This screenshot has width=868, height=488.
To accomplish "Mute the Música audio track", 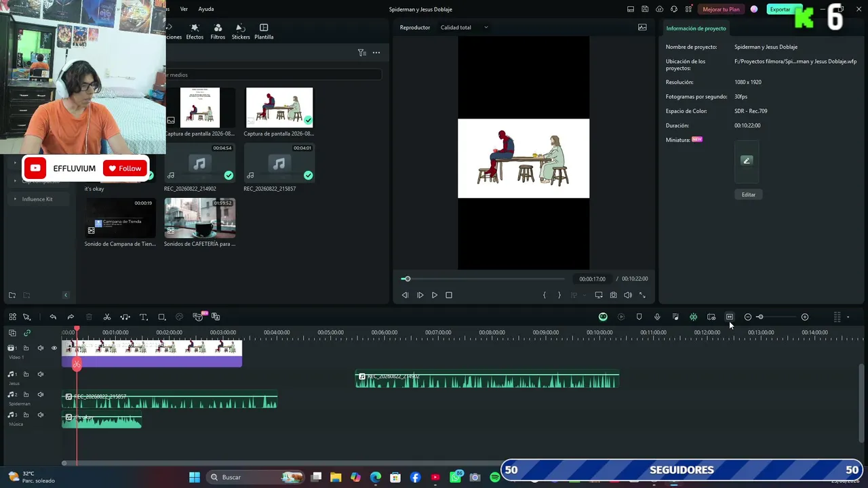I will point(41,415).
